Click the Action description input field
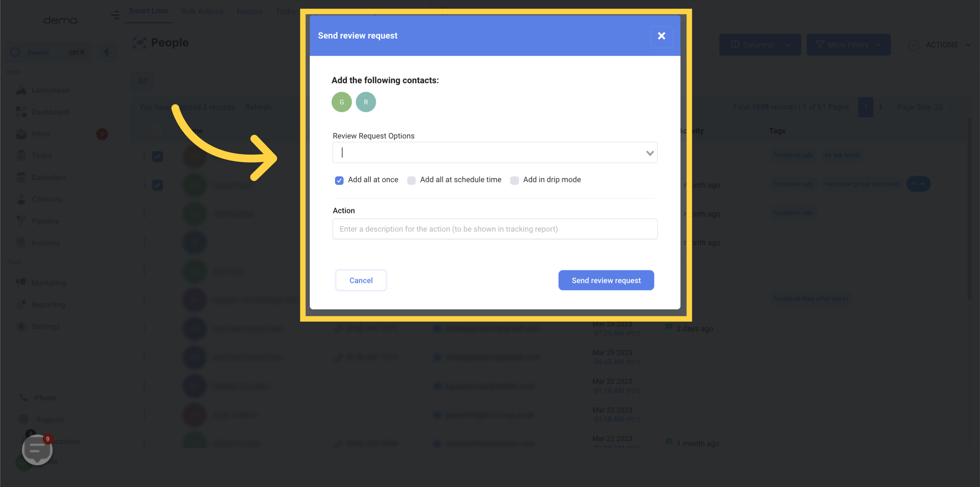The width and height of the screenshot is (980, 487). point(494,228)
